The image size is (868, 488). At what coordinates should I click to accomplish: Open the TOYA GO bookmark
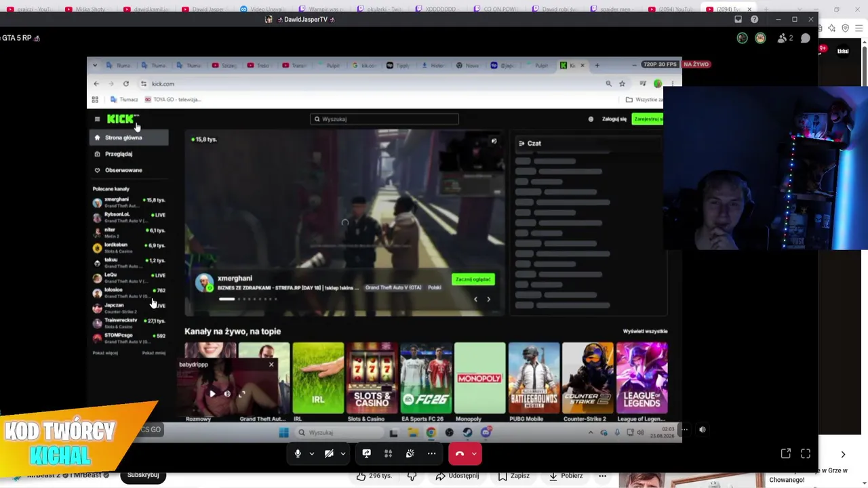point(173,100)
